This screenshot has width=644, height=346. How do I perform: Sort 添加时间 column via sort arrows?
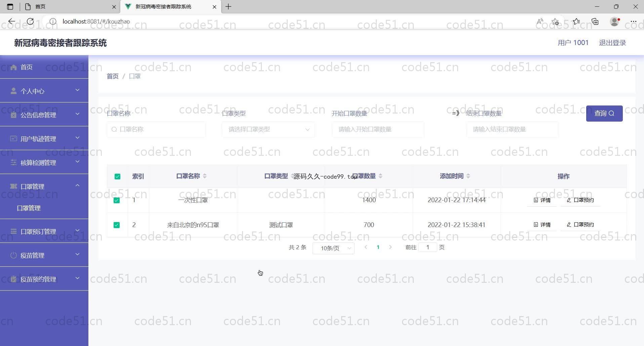click(x=468, y=176)
